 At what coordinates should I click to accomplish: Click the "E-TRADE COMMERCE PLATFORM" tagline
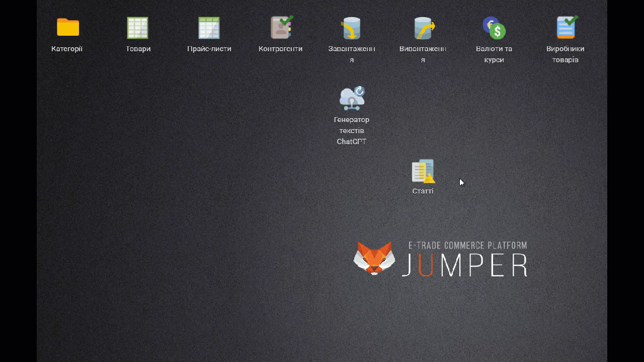tap(467, 245)
